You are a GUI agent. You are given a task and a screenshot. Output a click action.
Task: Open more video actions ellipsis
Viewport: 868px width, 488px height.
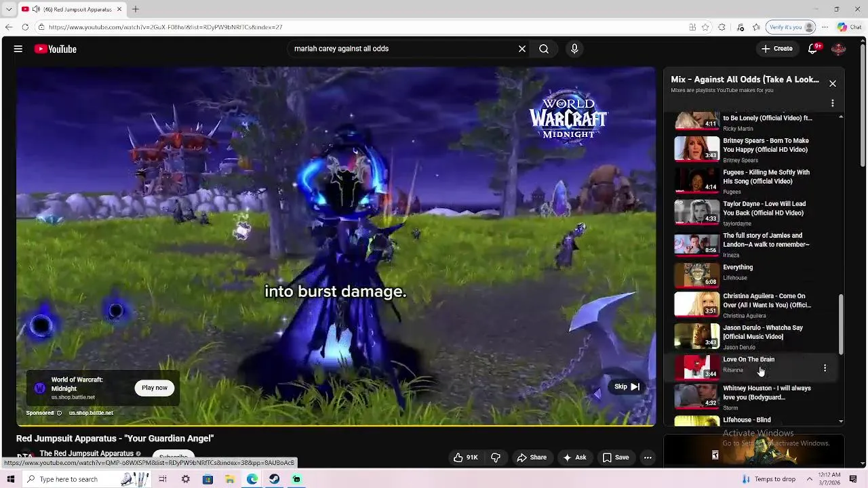tap(648, 457)
